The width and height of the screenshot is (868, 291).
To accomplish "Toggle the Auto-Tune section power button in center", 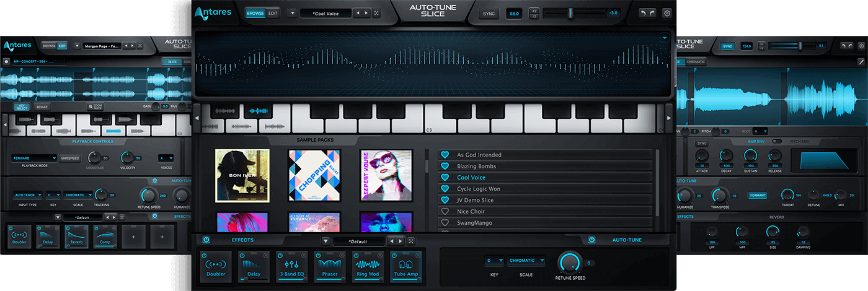I will tap(591, 240).
